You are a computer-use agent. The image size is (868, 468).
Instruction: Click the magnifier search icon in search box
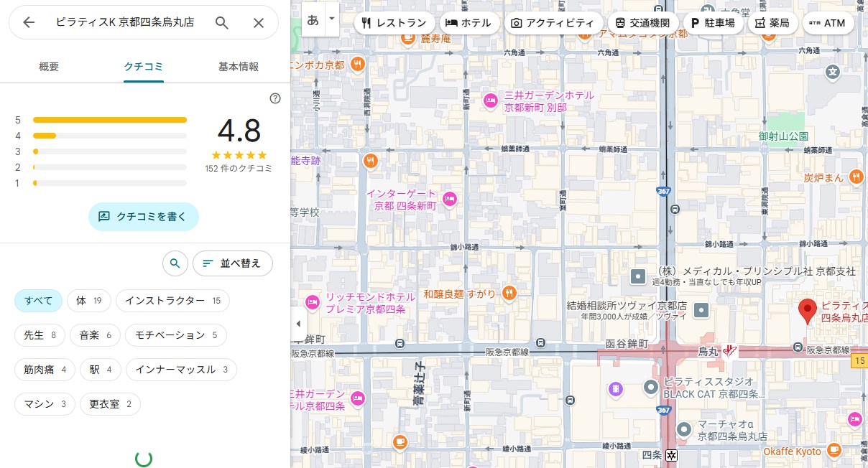tap(222, 22)
